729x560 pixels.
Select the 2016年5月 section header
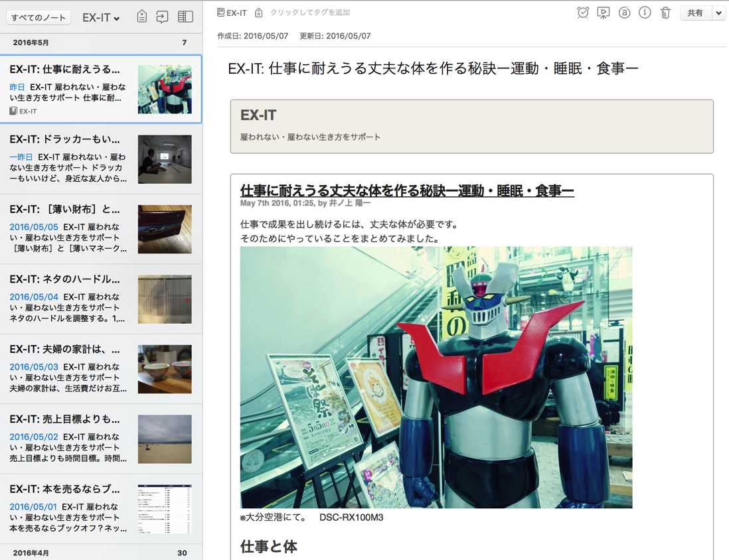tap(101, 42)
